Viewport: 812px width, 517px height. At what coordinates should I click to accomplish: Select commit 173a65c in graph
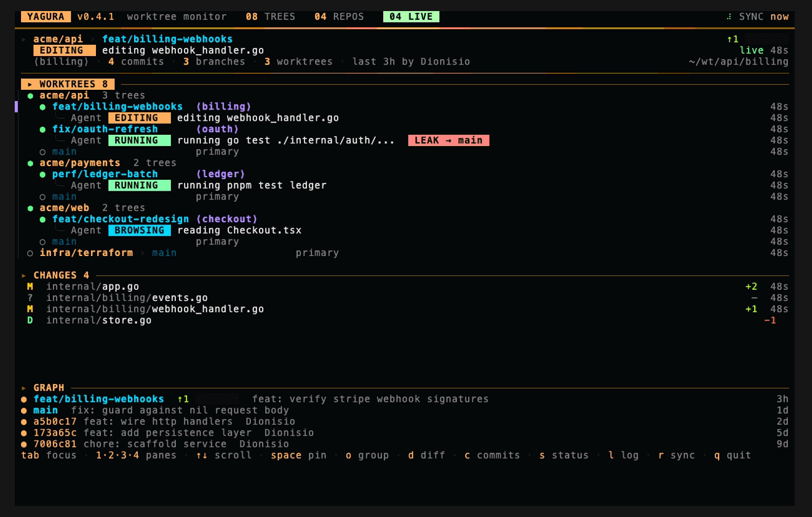coord(404,433)
